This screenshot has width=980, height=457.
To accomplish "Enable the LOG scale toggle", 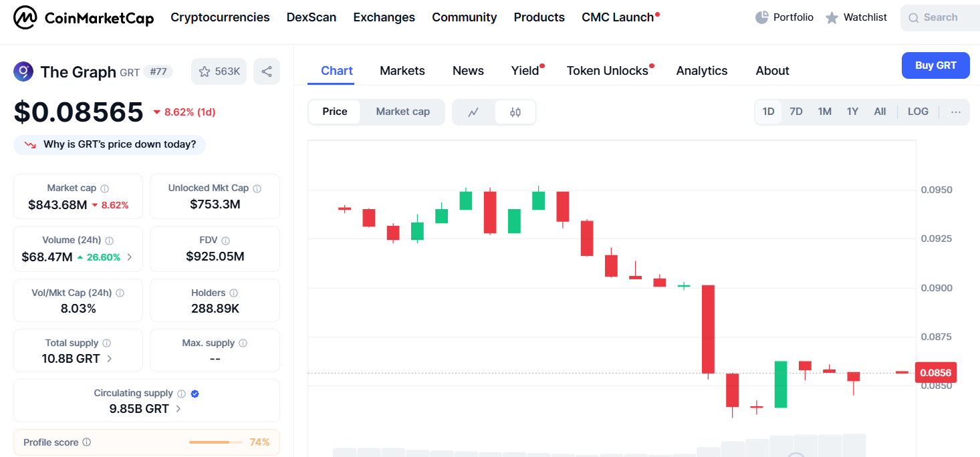I will [x=918, y=112].
